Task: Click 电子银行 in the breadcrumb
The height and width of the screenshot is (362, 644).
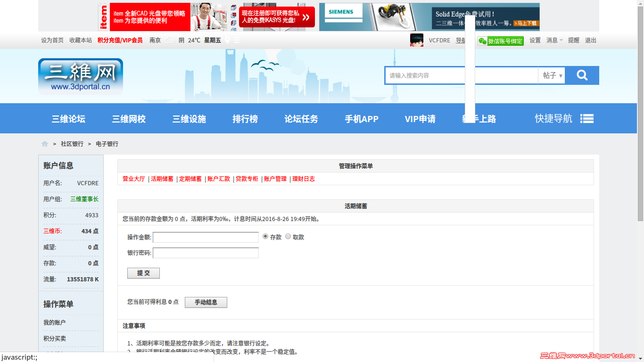Action: coord(107,144)
